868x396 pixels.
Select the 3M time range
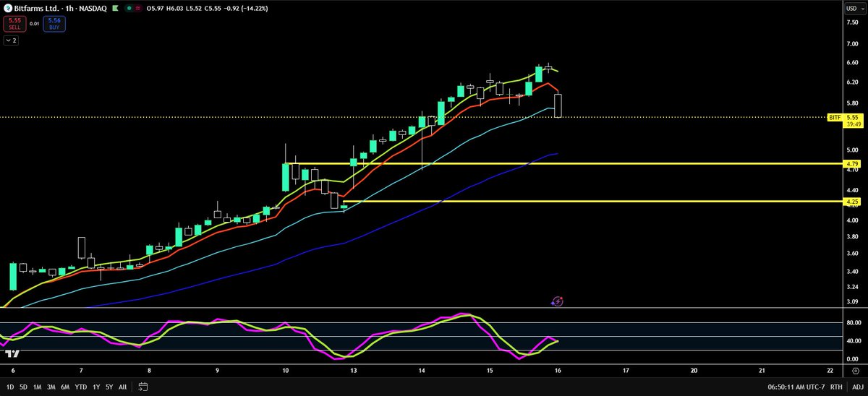point(51,387)
